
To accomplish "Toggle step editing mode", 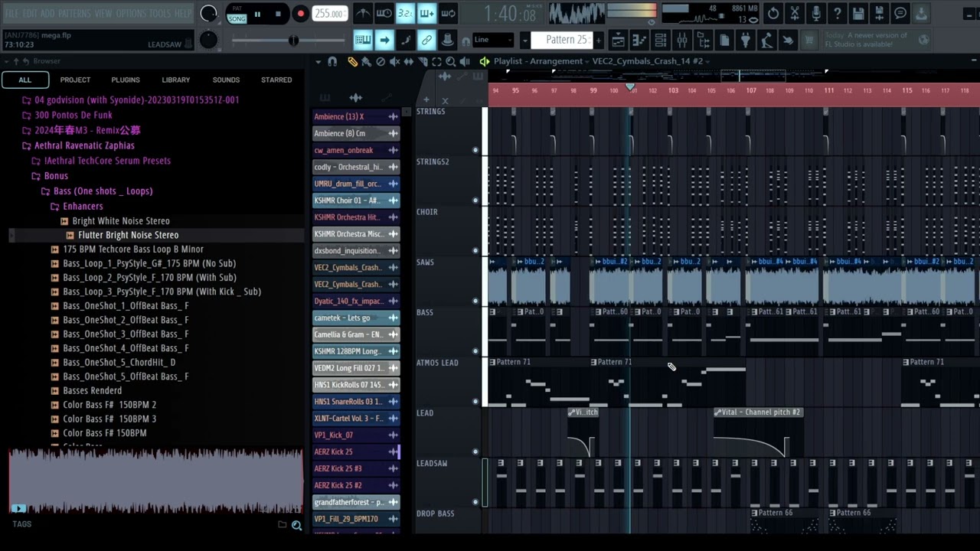I will [406, 40].
